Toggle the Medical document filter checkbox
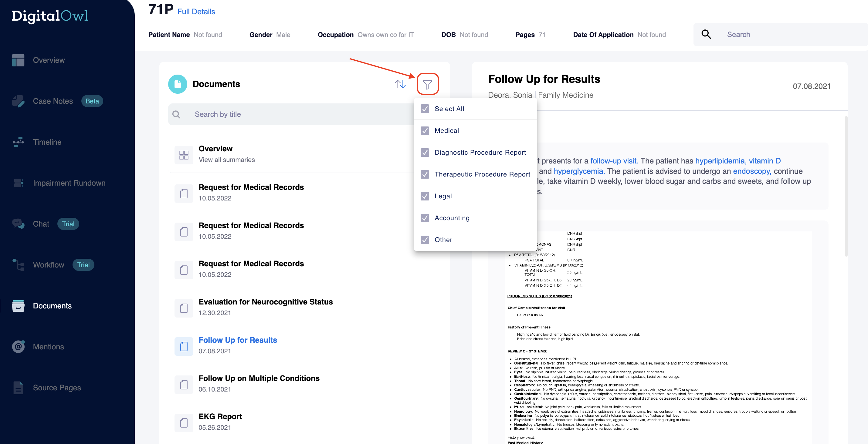The height and width of the screenshot is (444, 868). tap(425, 130)
